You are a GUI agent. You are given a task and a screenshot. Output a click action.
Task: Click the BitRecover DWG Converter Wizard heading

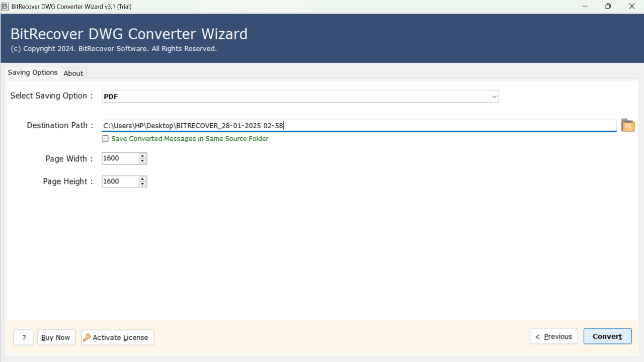(129, 34)
